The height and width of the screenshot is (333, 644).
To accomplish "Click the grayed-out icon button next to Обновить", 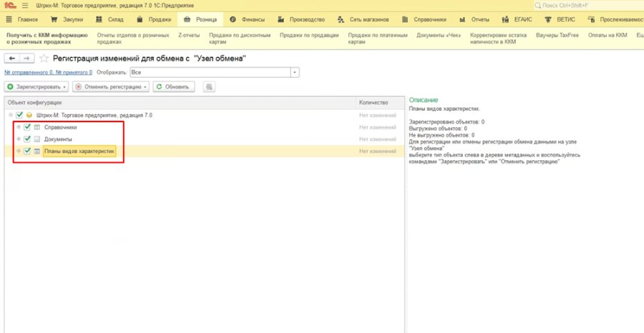I will 209,87.
